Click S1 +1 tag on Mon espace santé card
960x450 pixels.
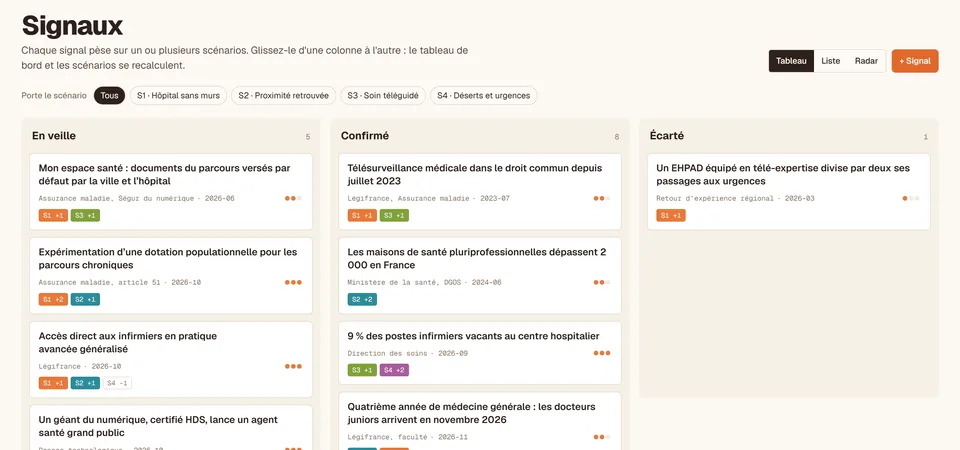pos(53,216)
